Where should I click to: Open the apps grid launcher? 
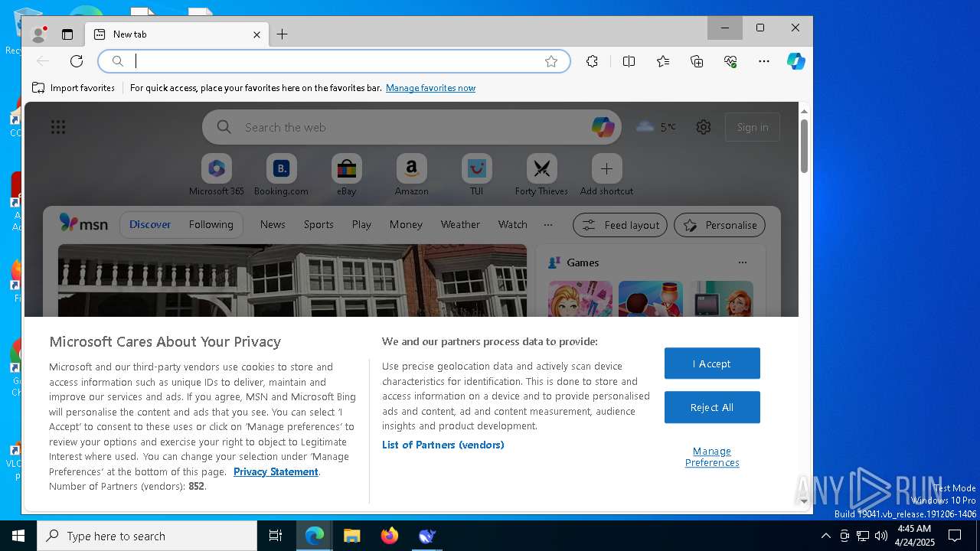tap(58, 127)
